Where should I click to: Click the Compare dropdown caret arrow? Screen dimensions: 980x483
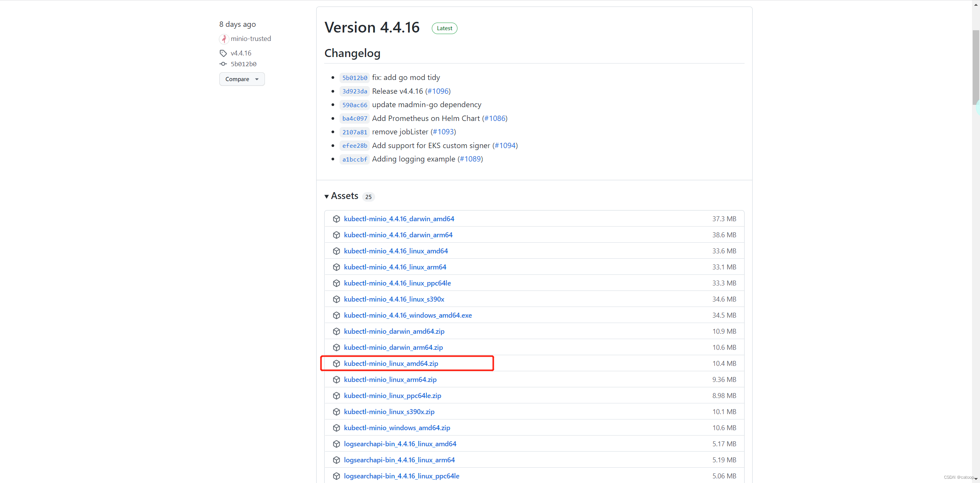click(x=257, y=79)
